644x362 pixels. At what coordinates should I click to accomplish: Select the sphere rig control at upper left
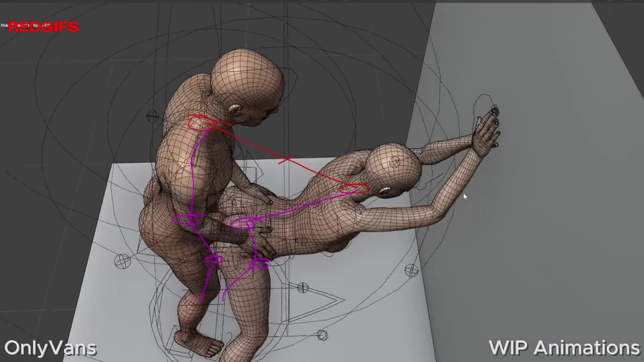click(x=152, y=116)
